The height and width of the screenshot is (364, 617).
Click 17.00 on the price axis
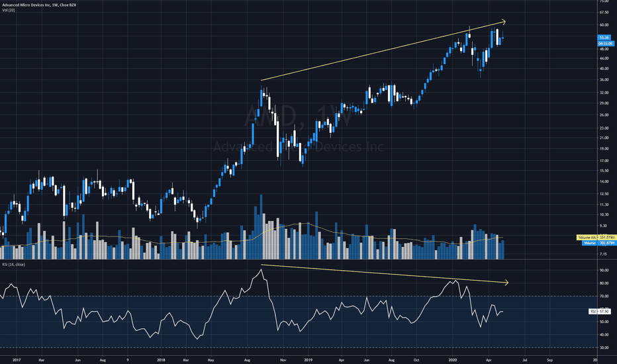tap(604, 161)
